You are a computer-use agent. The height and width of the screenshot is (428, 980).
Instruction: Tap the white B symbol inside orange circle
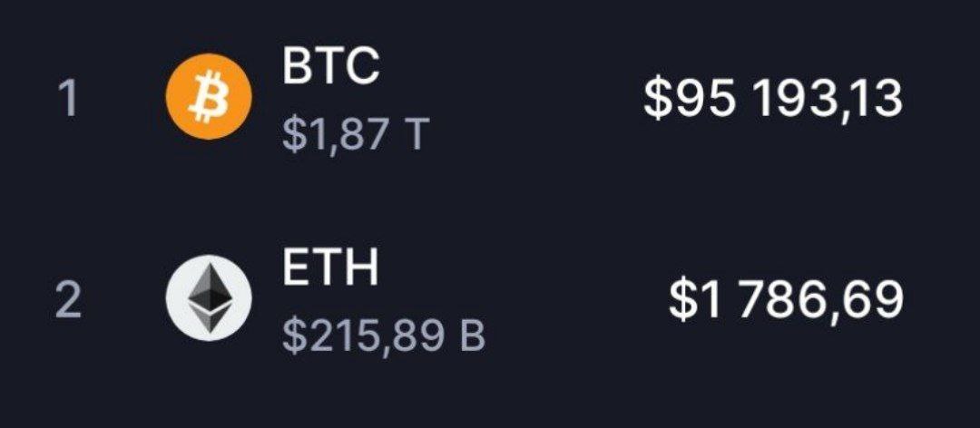(x=209, y=96)
